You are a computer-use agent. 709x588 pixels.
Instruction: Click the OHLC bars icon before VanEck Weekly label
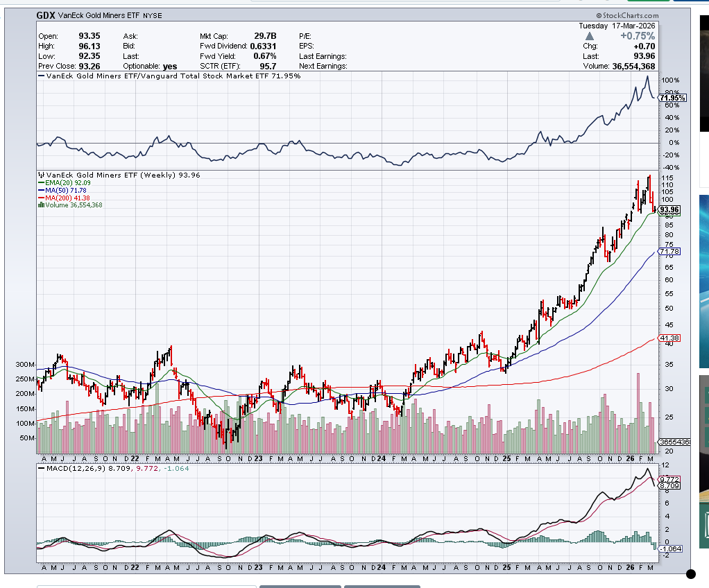click(41, 175)
